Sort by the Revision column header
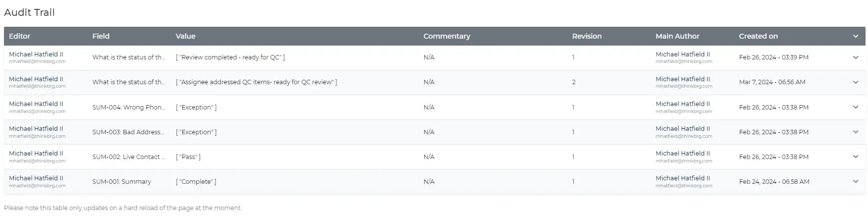 [587, 36]
